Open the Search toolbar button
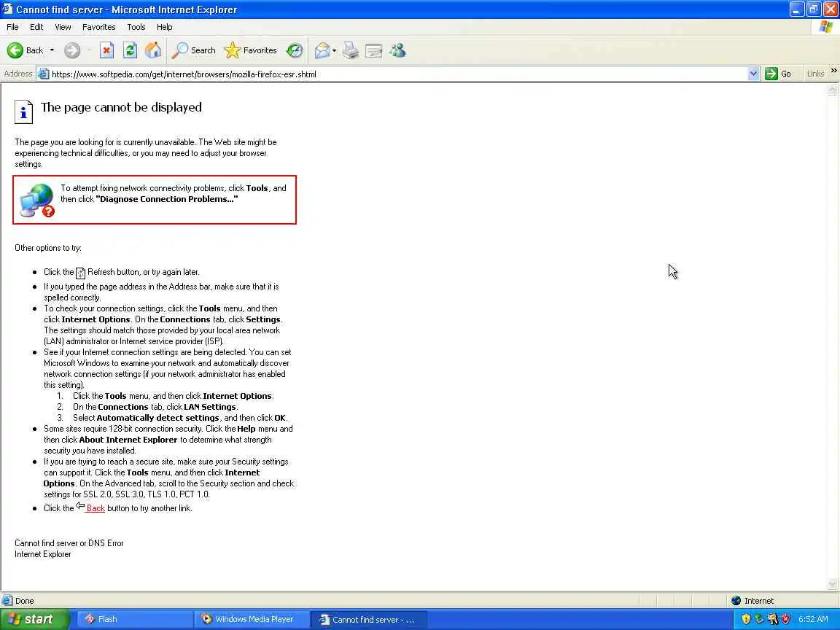 (x=194, y=50)
